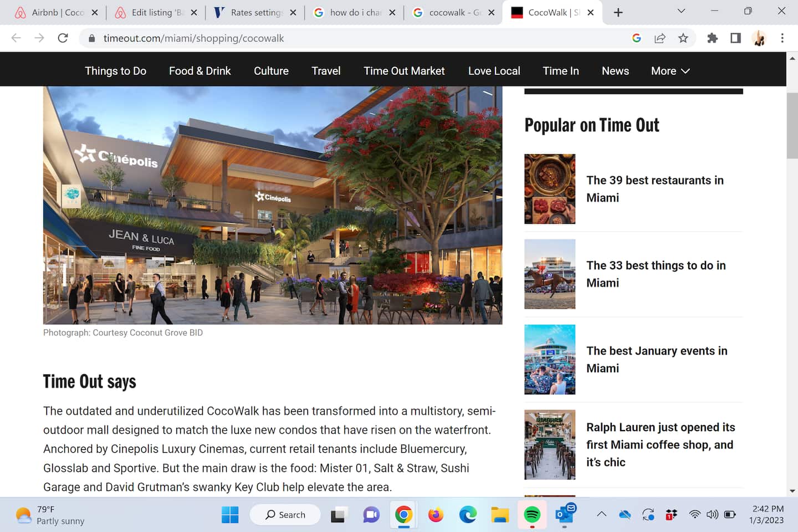798x532 pixels.
Task: Open the Chrome extensions puzzle icon
Action: tap(712, 38)
